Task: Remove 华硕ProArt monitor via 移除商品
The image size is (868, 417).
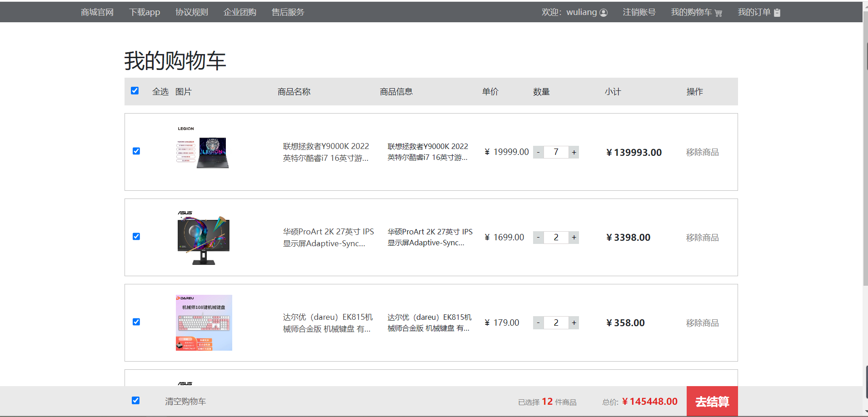Action: pos(703,238)
